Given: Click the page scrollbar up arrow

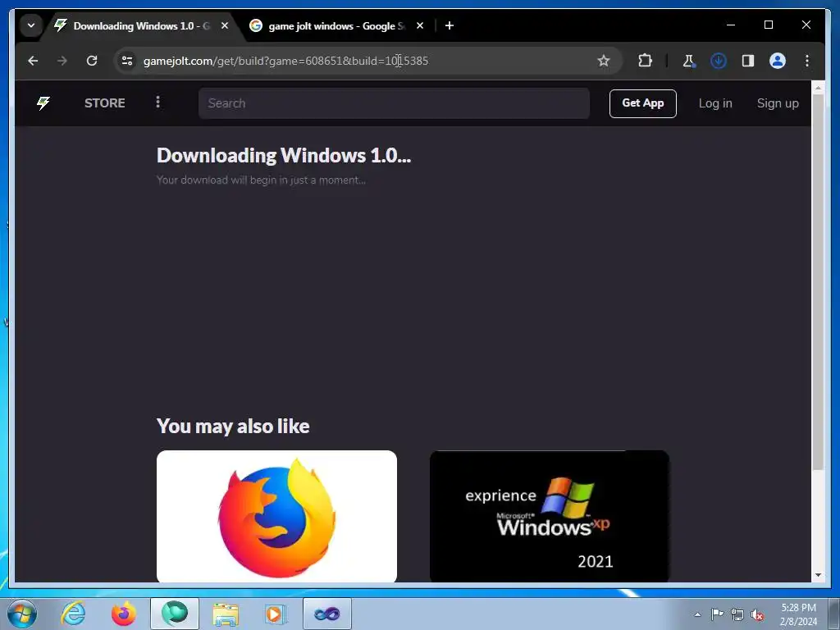Looking at the screenshot, I should pos(818,87).
